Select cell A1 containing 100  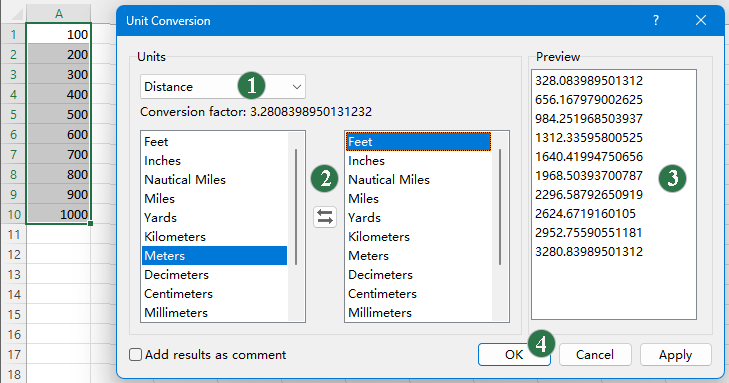(x=59, y=34)
